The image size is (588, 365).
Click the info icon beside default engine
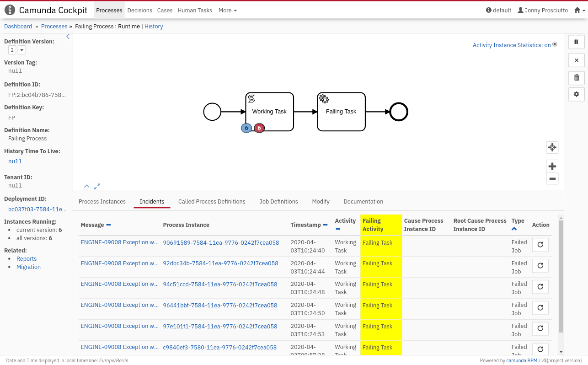[489, 10]
